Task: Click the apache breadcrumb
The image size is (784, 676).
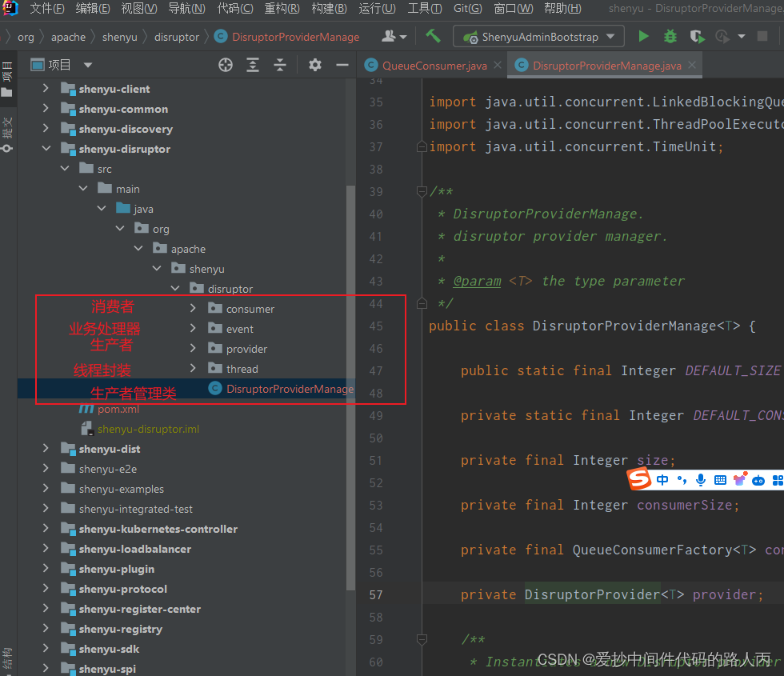Action: 68,37
